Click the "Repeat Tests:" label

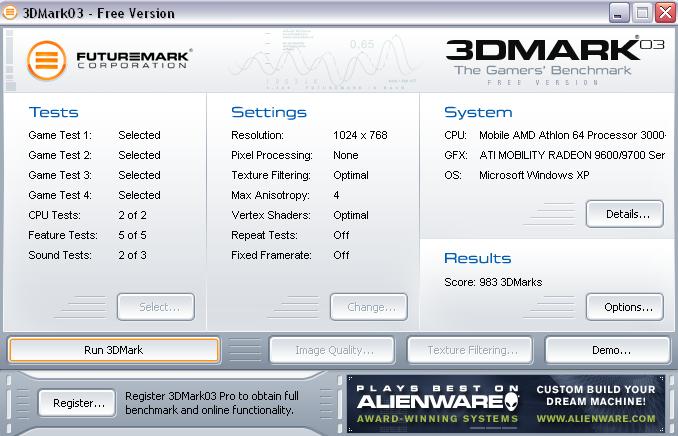click(264, 235)
